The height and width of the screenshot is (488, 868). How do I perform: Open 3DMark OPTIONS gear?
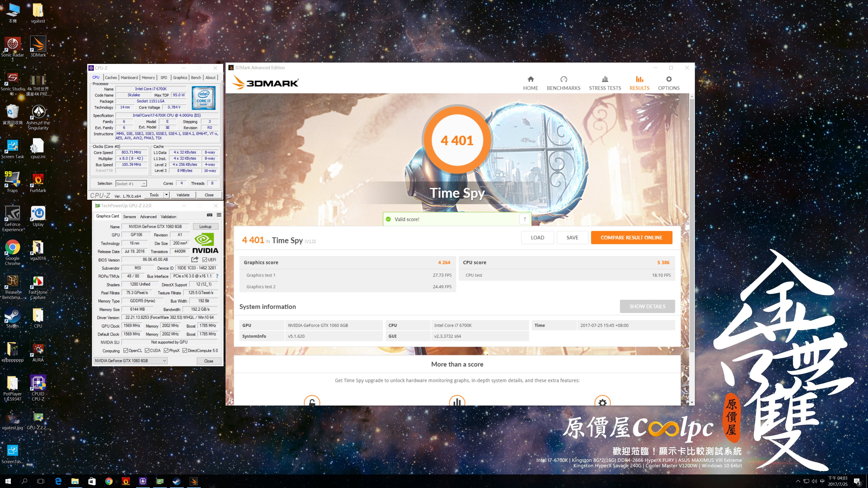click(669, 80)
